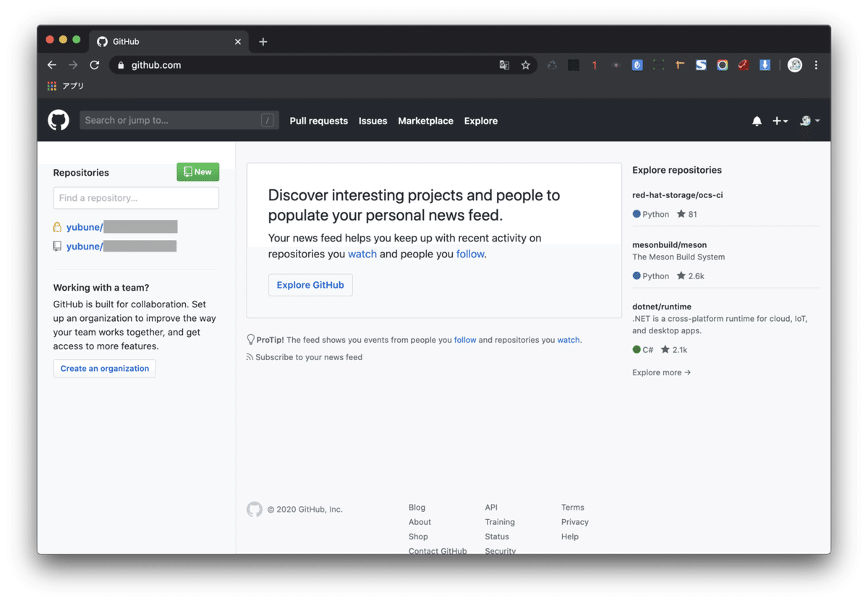This screenshot has width=868, height=603.
Task: Open the user avatar menu in GitHub header
Action: 809,121
